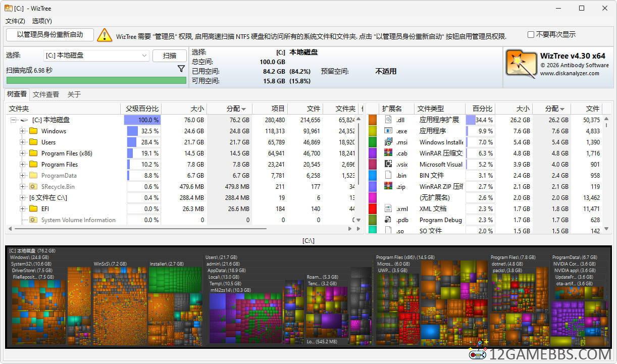
Task: Click the .vsix Microsoft Visual file icon
Action: click(x=388, y=164)
